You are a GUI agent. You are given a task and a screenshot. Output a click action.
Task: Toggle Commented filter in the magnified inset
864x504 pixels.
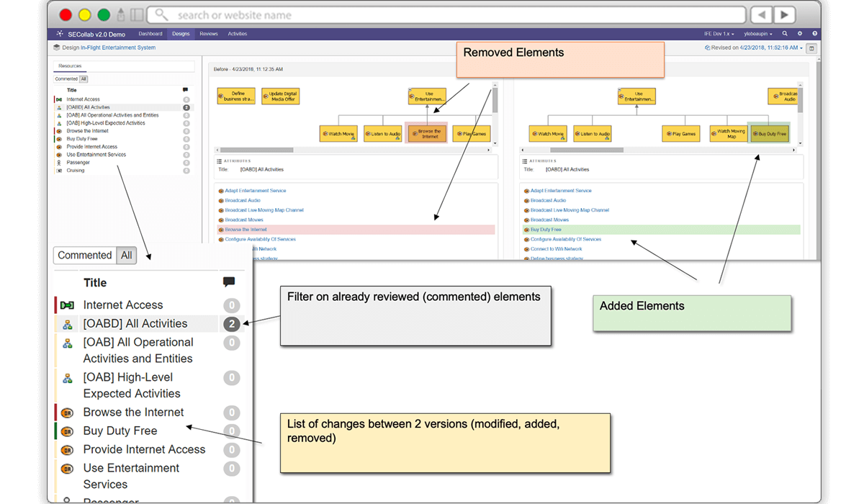point(85,256)
